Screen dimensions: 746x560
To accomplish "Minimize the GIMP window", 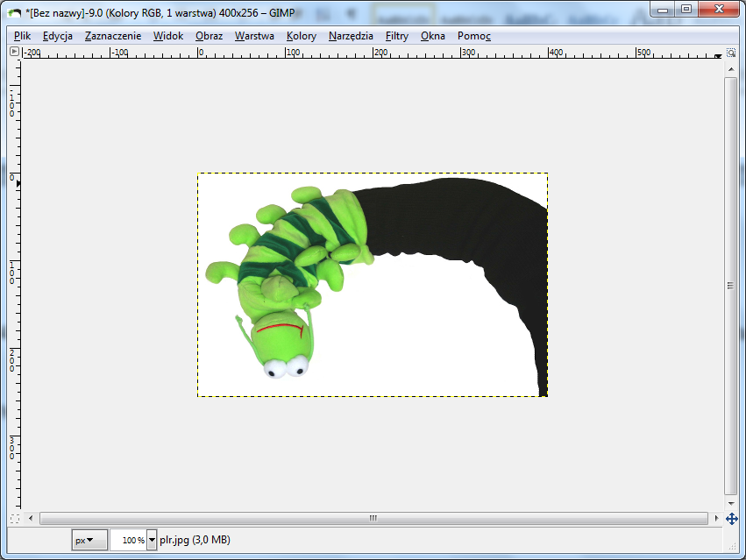I will 662,9.
